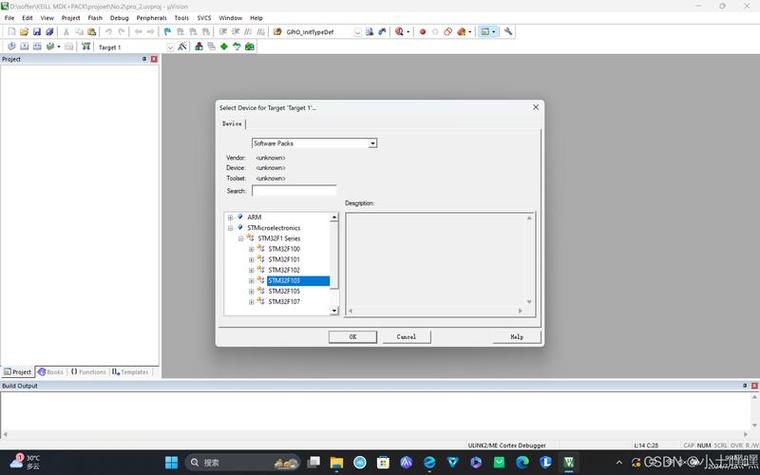The image size is (760, 475).
Task: Click the Search input field
Action: point(294,191)
